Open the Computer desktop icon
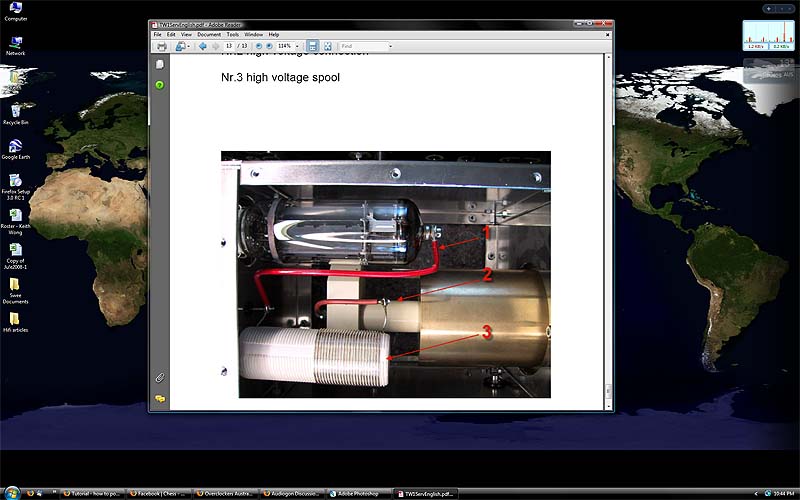 16,12
